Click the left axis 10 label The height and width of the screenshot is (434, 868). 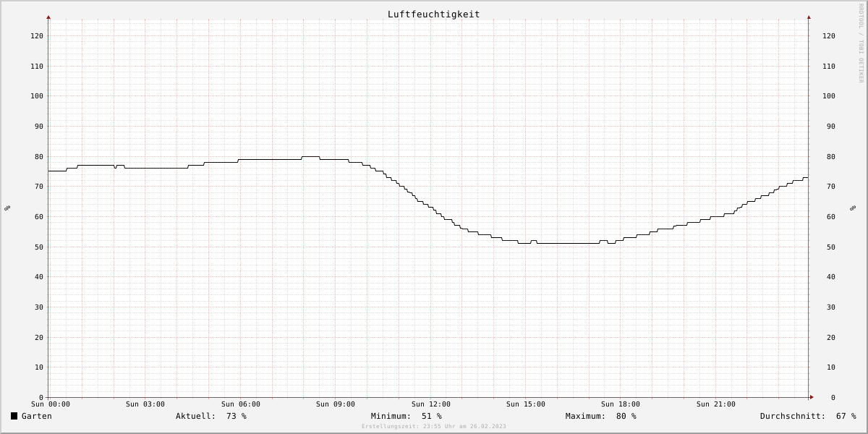[x=39, y=367]
